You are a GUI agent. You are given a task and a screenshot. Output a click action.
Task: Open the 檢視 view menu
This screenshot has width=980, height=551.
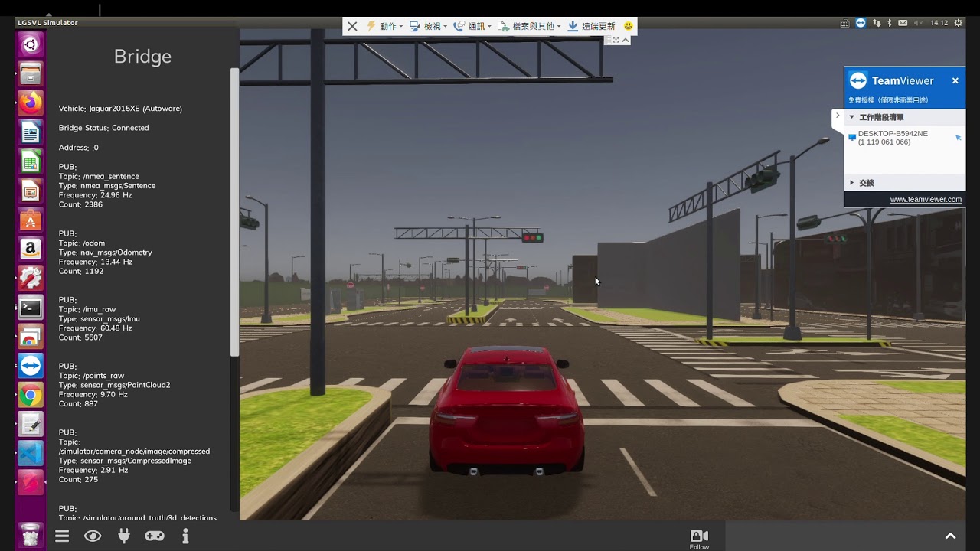[428, 26]
